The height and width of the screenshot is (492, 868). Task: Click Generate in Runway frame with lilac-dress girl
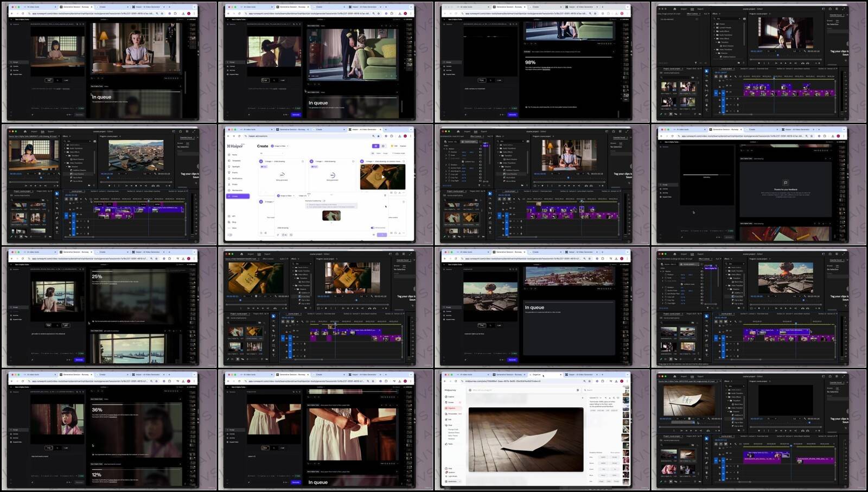(x=79, y=115)
